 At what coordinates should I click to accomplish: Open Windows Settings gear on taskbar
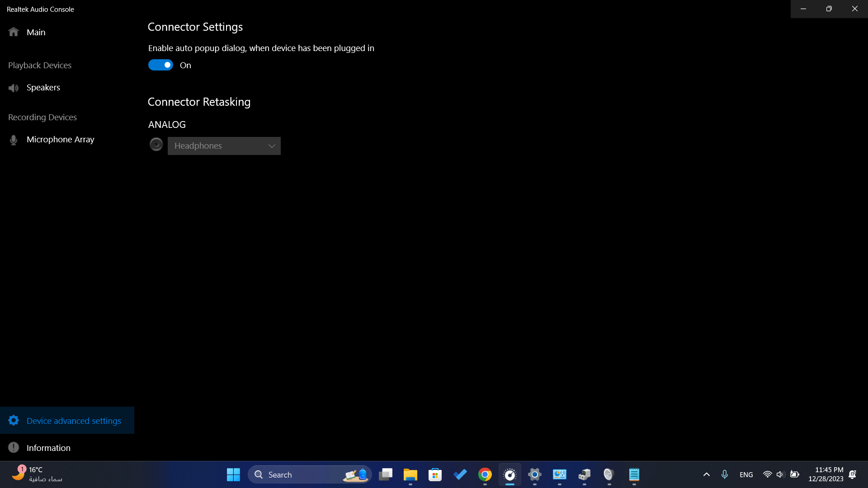point(535,475)
